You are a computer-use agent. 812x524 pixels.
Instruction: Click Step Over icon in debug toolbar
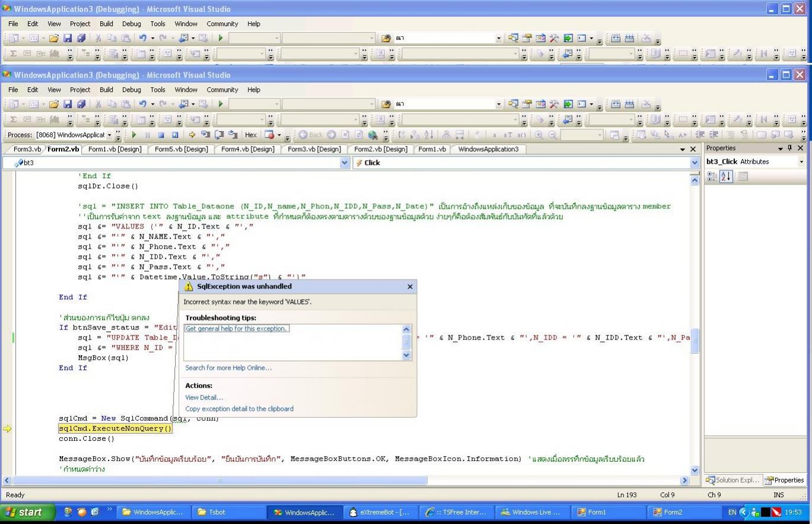click(x=219, y=135)
